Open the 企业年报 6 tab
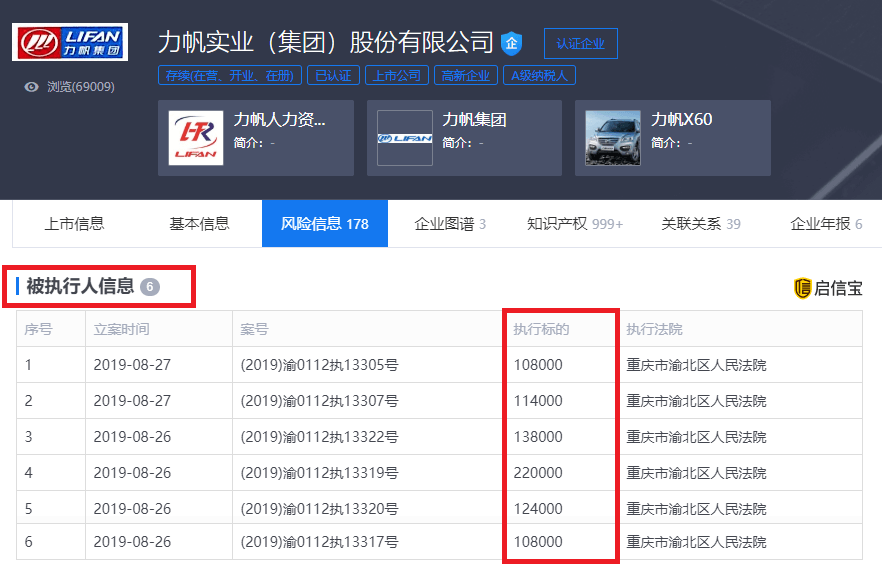Viewport: 882px width, 588px height. (826, 224)
